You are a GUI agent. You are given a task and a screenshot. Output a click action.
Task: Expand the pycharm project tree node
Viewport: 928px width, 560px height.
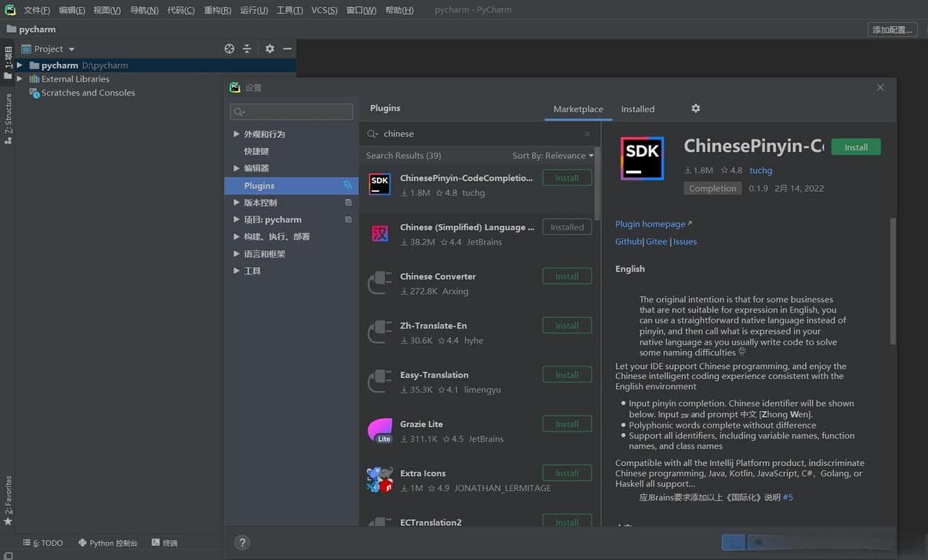(20, 65)
